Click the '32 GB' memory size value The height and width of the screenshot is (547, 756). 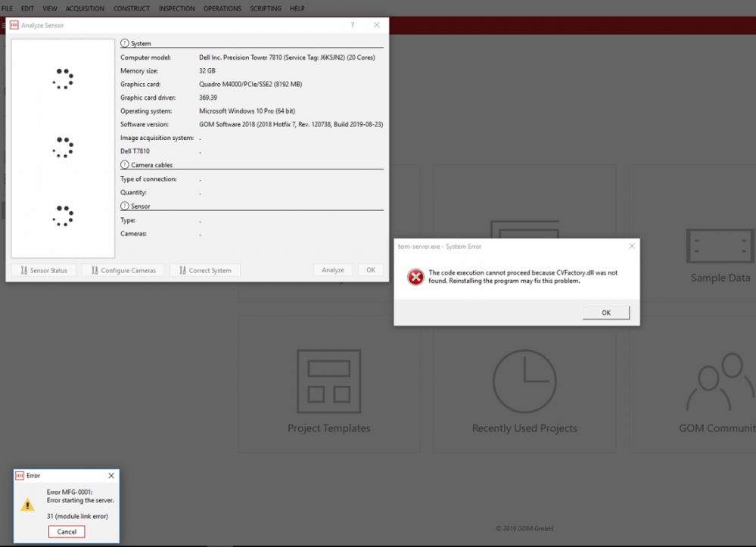pos(207,71)
